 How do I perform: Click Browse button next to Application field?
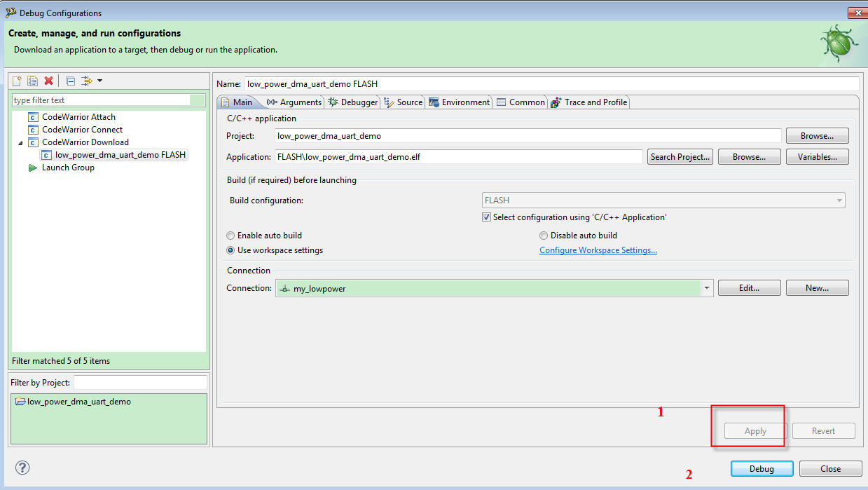(x=749, y=157)
